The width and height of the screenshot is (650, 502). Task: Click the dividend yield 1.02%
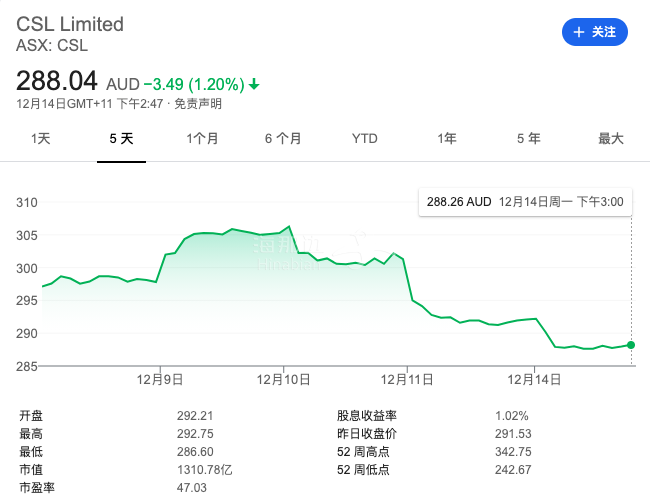click(512, 415)
